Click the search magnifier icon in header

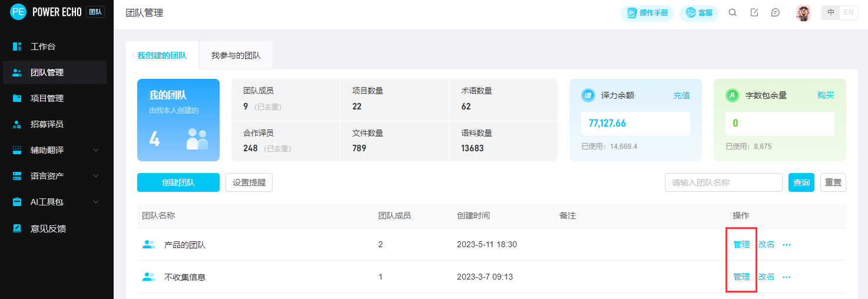pyautogui.click(x=733, y=13)
